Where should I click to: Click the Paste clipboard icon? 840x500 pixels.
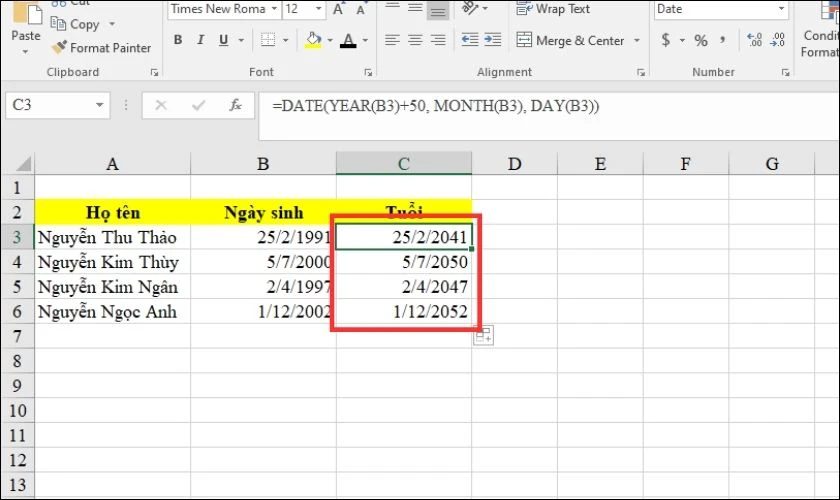(27, 13)
